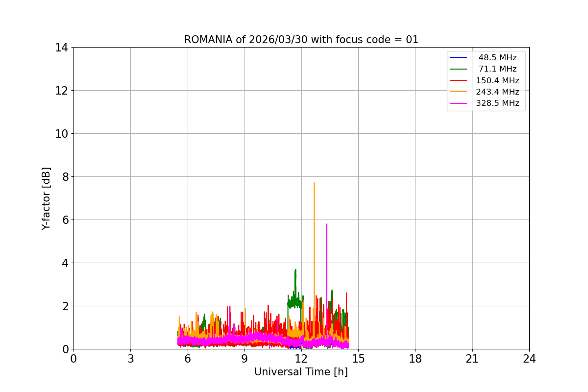Click the magenta line swatch in legend
Image resolution: width=588 pixels, height=392 pixels.
pyautogui.click(x=459, y=103)
